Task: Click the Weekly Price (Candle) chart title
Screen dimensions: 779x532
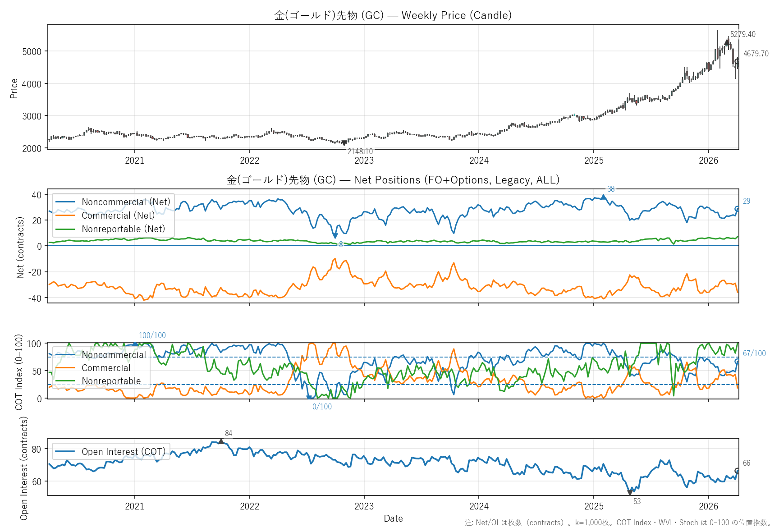Action: (x=393, y=15)
